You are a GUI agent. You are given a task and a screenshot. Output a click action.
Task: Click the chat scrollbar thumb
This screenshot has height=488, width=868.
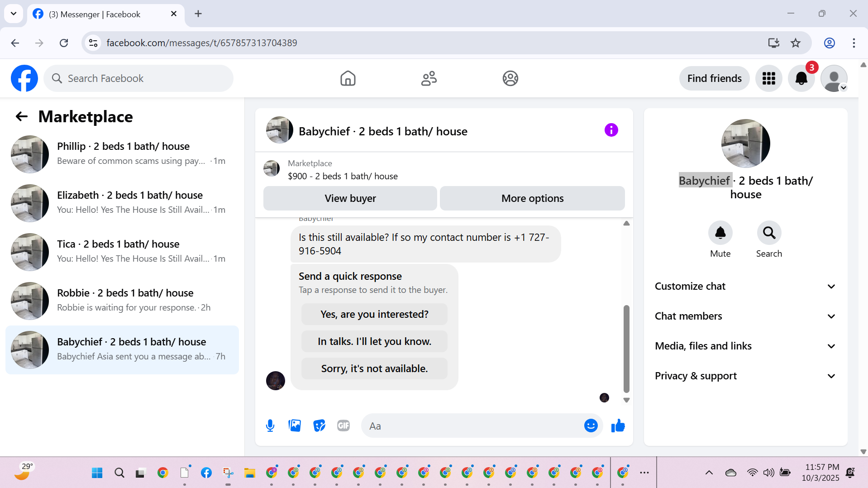626,349
